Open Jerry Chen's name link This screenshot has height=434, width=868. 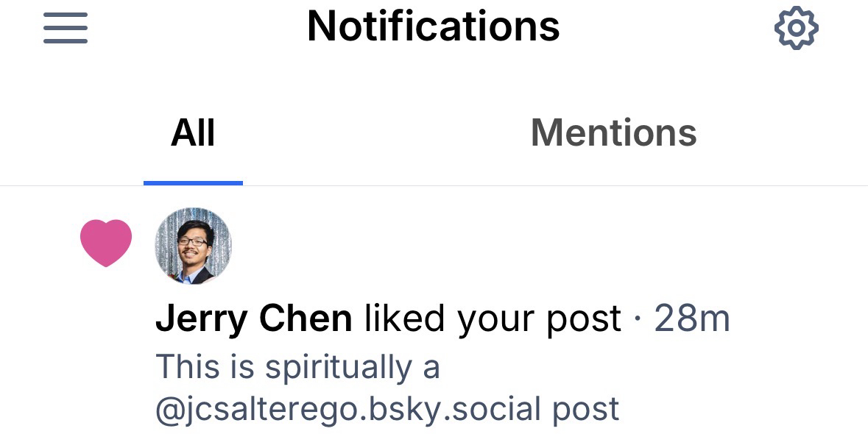click(x=253, y=319)
